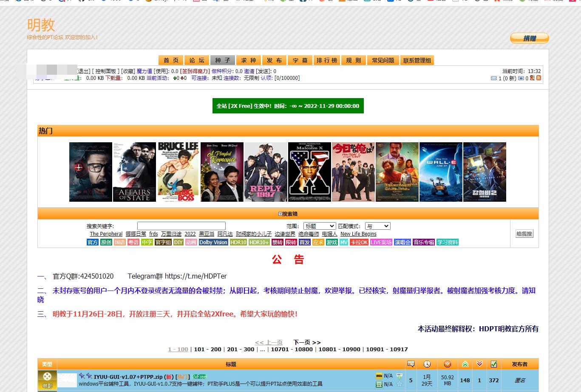Filter by the LIVE现场 tag

381,242
